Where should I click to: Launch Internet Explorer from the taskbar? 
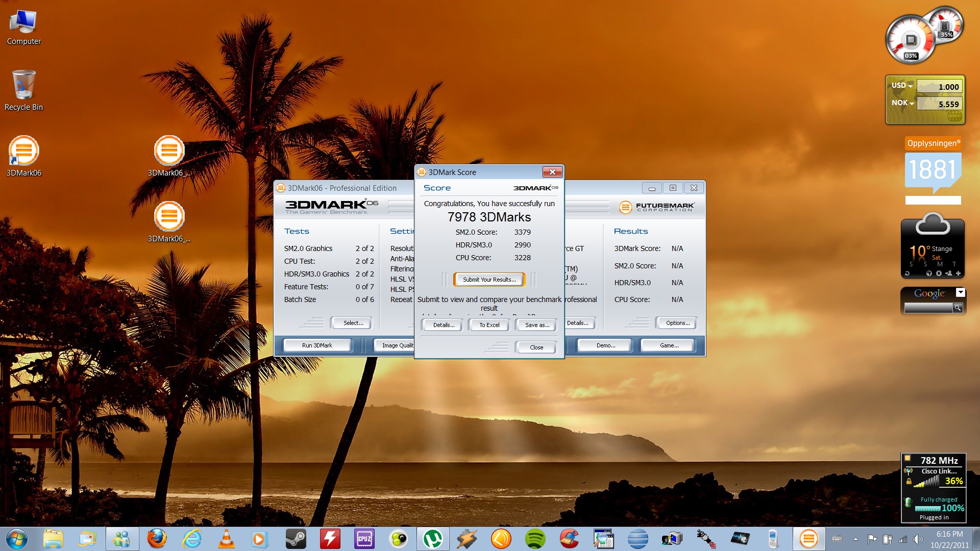pos(192,539)
